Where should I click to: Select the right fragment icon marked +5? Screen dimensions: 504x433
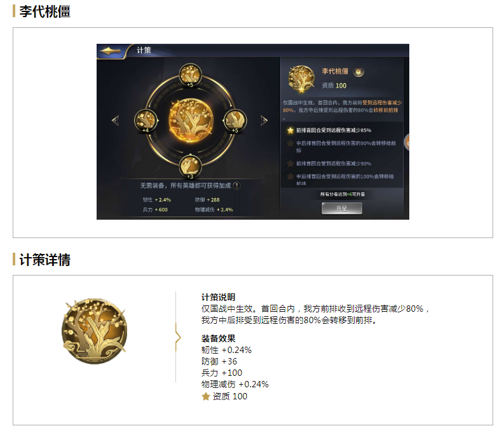235,121
